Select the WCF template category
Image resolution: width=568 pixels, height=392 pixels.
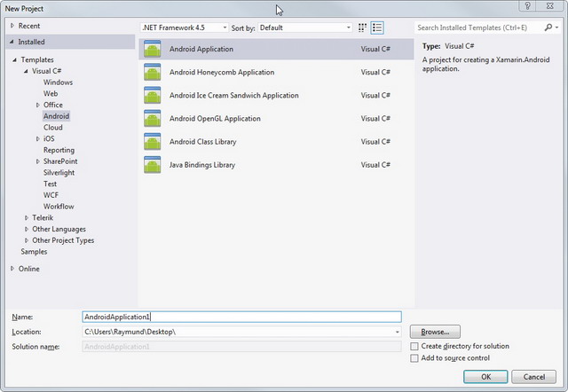[x=51, y=195]
